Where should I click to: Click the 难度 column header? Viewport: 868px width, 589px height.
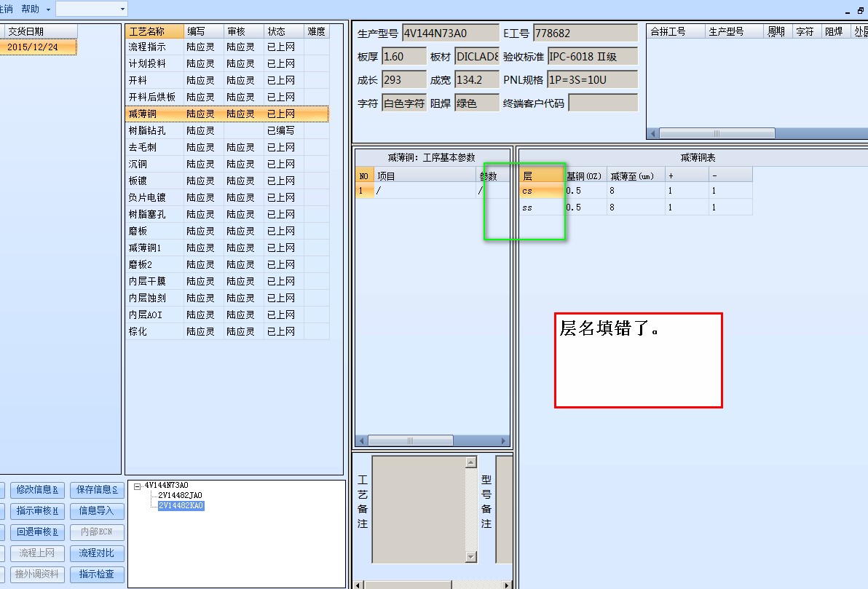317,31
